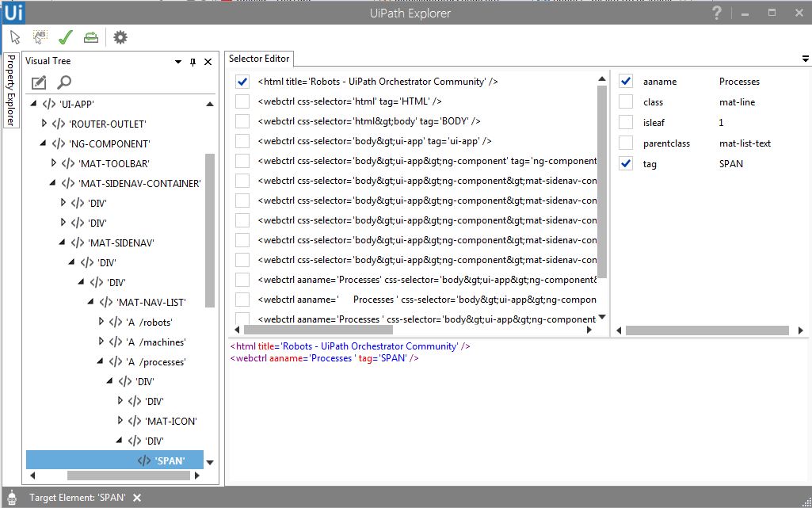Expand the ROUTER-OUTLET tree node
This screenshot has width=812, height=508.
45,123
